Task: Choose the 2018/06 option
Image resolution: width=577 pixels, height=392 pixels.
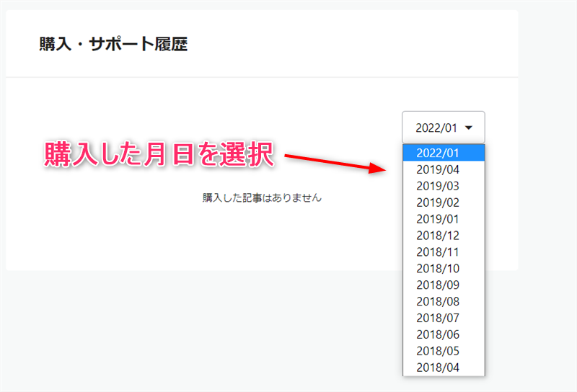Action: 444,334
